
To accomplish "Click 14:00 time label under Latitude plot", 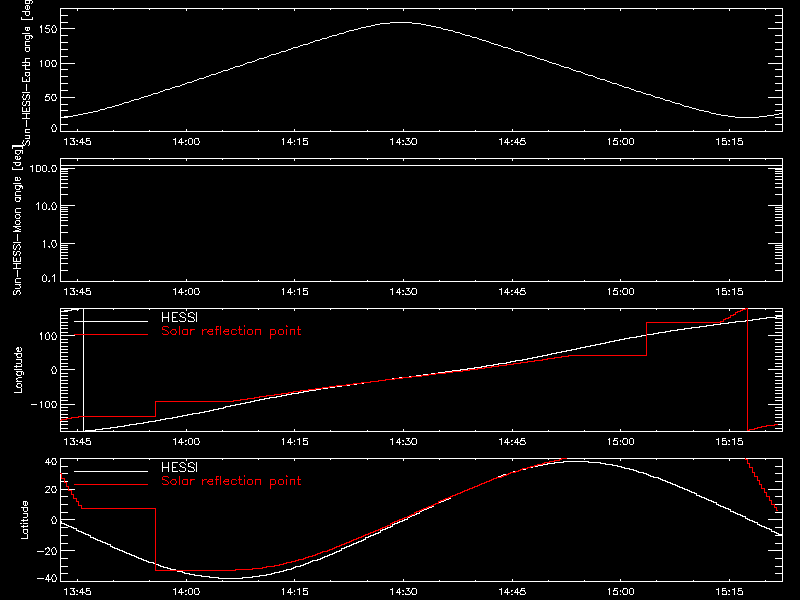I will click(186, 592).
